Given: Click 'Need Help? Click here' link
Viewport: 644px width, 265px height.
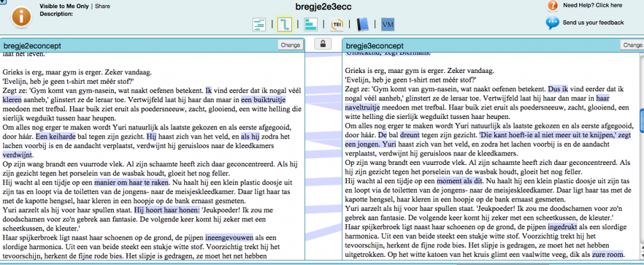Looking at the screenshot, I should pyautogui.click(x=592, y=6).
